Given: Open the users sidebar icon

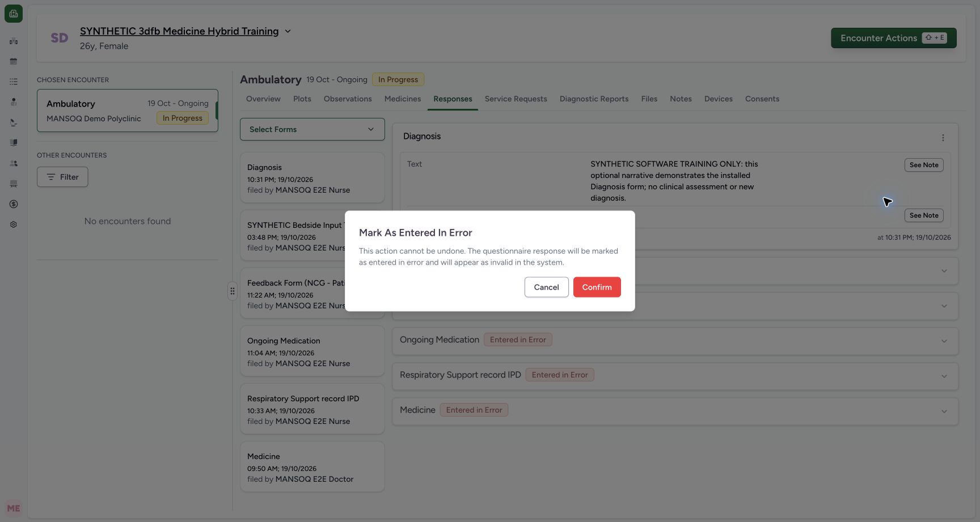Looking at the screenshot, I should tap(14, 163).
